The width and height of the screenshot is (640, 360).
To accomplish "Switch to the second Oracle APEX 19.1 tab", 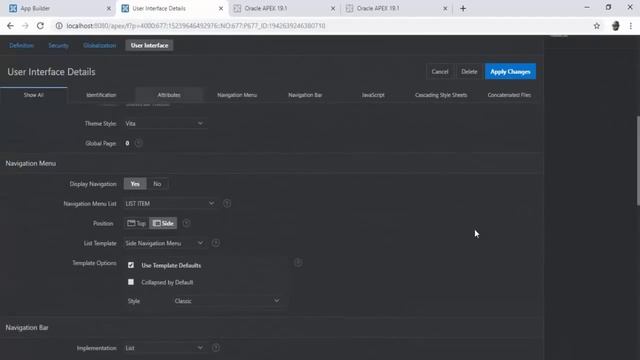I will [396, 8].
